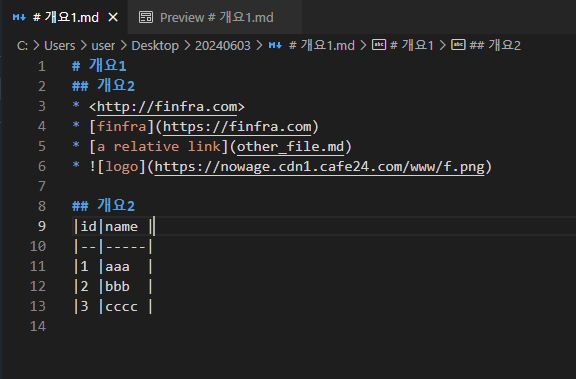Click the markdown icon in editor tab

click(x=19, y=17)
